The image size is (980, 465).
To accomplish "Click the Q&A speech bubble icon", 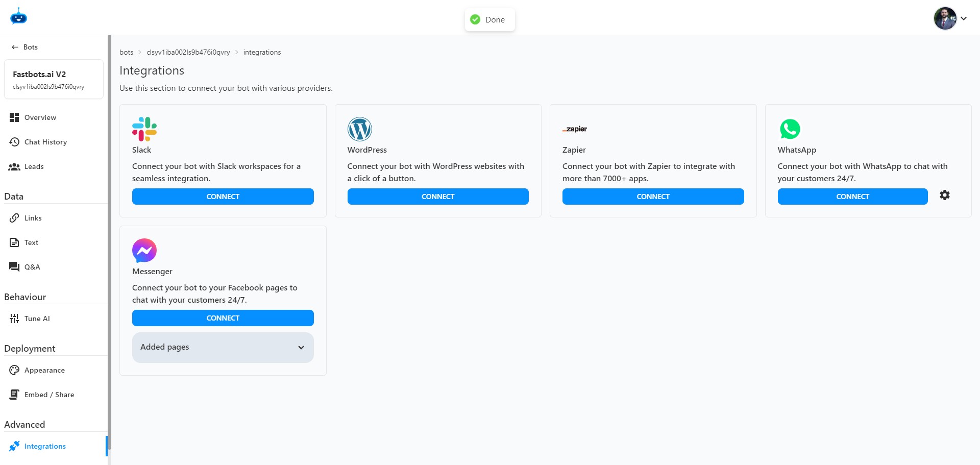I will tap(14, 267).
